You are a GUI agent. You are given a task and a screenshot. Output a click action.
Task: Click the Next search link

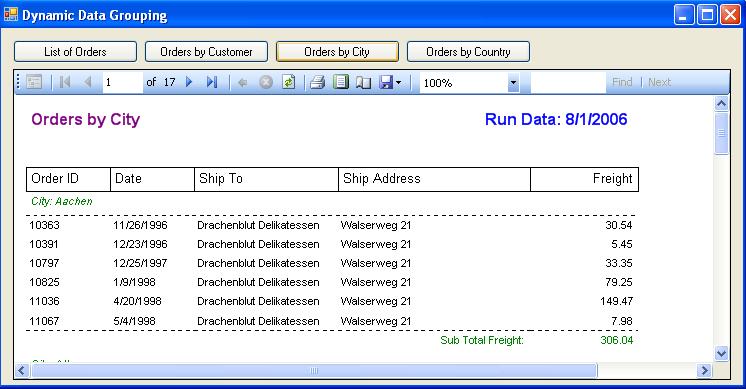(659, 82)
